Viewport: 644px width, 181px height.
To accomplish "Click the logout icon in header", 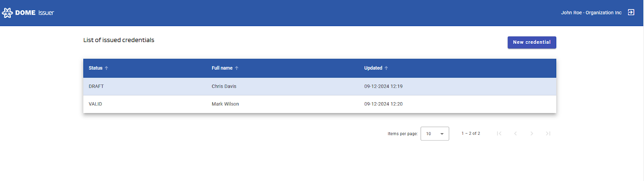I will click(x=631, y=12).
